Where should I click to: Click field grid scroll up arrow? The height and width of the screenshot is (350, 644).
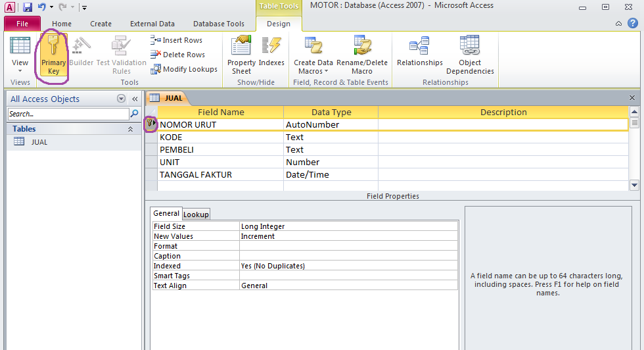[x=634, y=111]
